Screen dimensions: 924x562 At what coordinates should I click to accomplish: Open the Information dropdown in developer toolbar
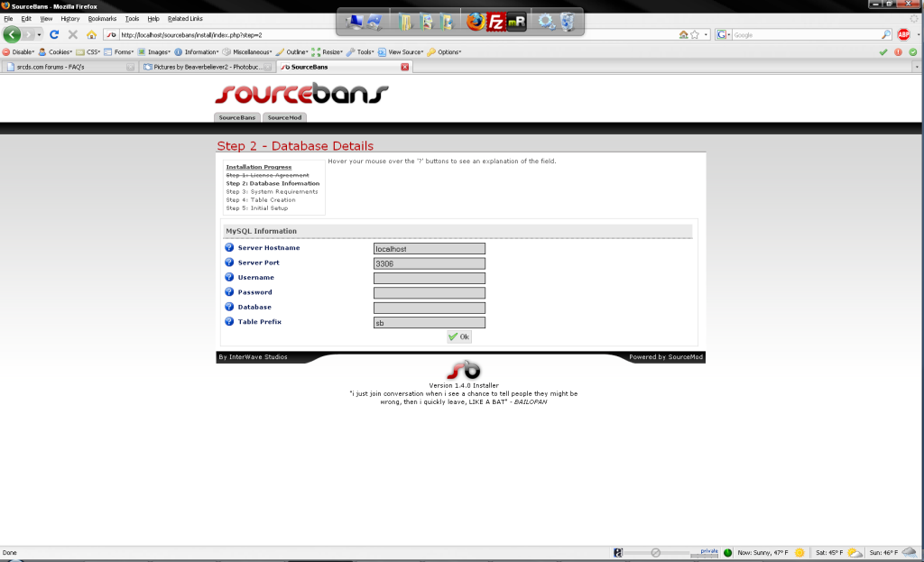click(196, 51)
